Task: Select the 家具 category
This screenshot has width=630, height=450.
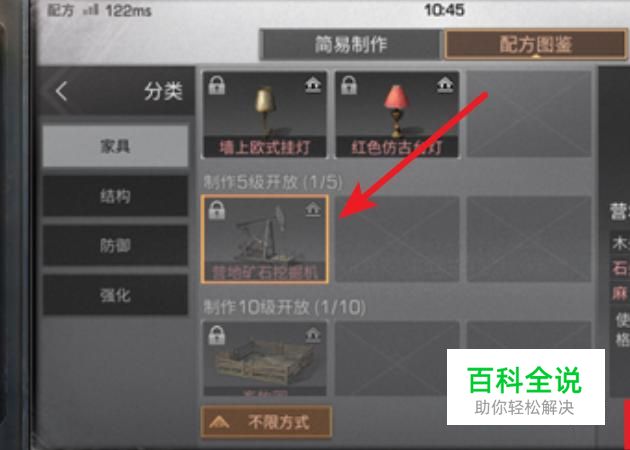Action: [116, 146]
